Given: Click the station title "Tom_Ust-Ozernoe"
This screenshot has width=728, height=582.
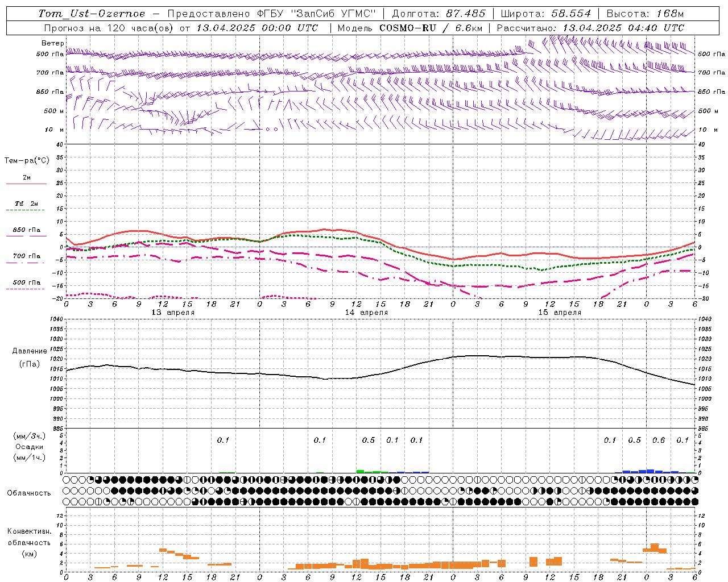Looking at the screenshot, I should click(x=92, y=14).
